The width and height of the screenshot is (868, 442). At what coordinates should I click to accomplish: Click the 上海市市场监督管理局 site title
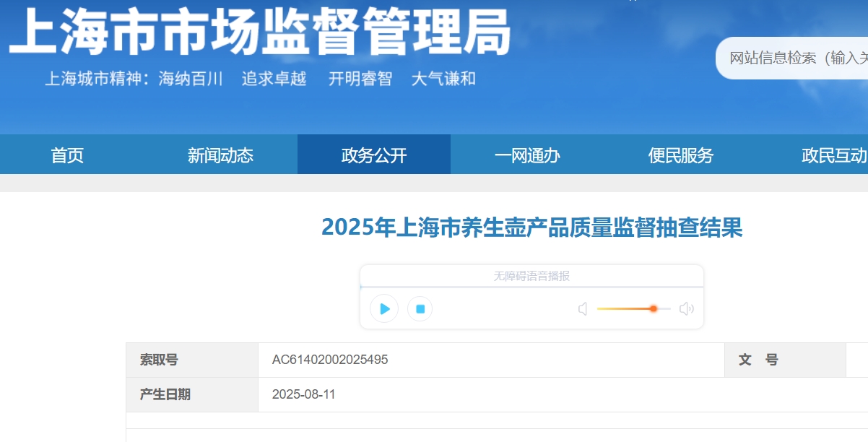tap(260, 32)
